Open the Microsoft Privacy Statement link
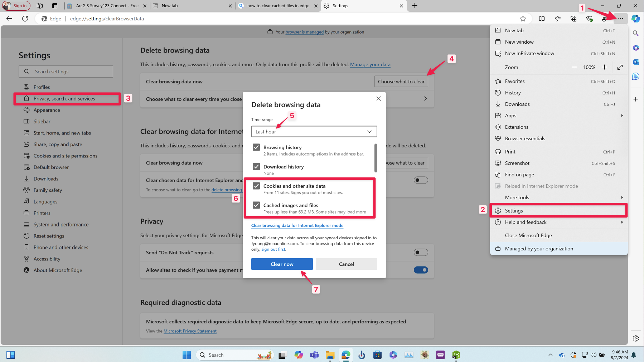 pyautogui.click(x=190, y=331)
